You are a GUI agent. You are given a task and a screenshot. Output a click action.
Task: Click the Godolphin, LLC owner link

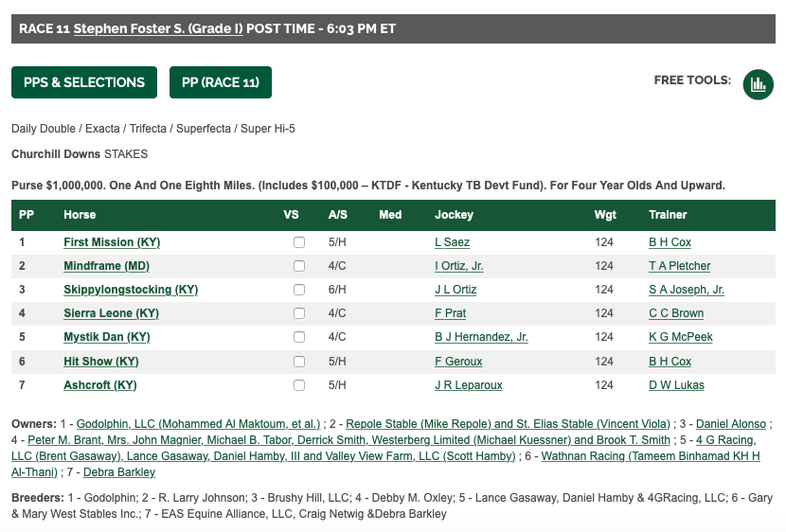(x=198, y=424)
